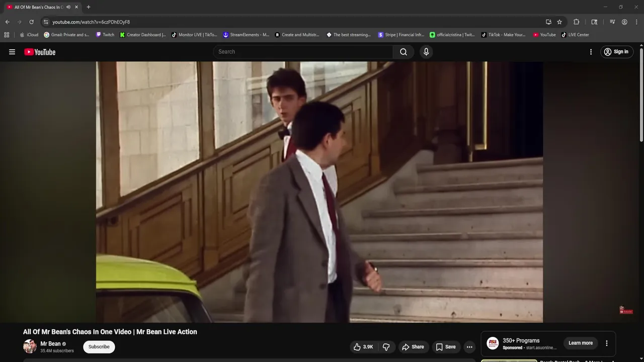Open the Gmail bookmark

(x=66, y=35)
